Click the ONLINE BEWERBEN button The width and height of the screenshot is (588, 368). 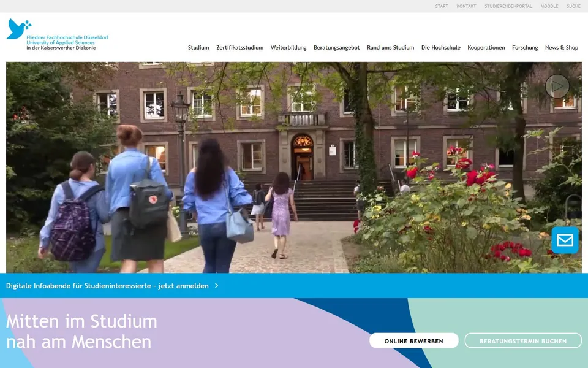pyautogui.click(x=413, y=341)
